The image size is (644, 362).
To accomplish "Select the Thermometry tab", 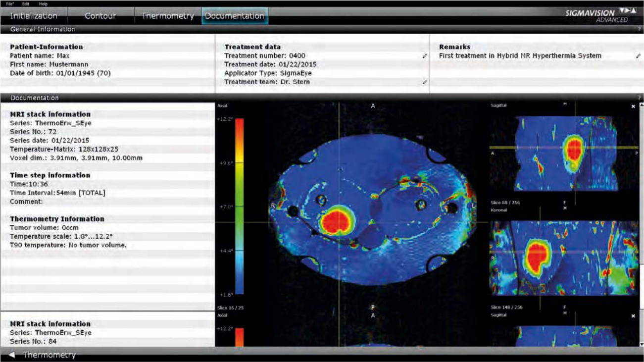I will pyautogui.click(x=168, y=16).
